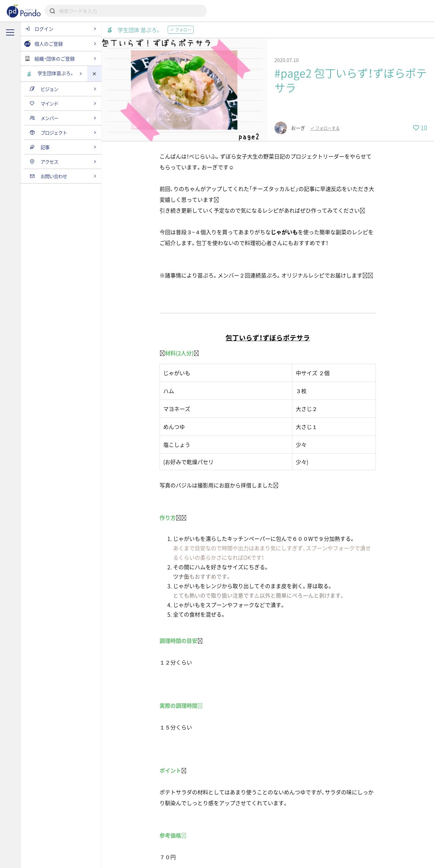
Task: Select the 作り方 section heading
Action: 173,518
